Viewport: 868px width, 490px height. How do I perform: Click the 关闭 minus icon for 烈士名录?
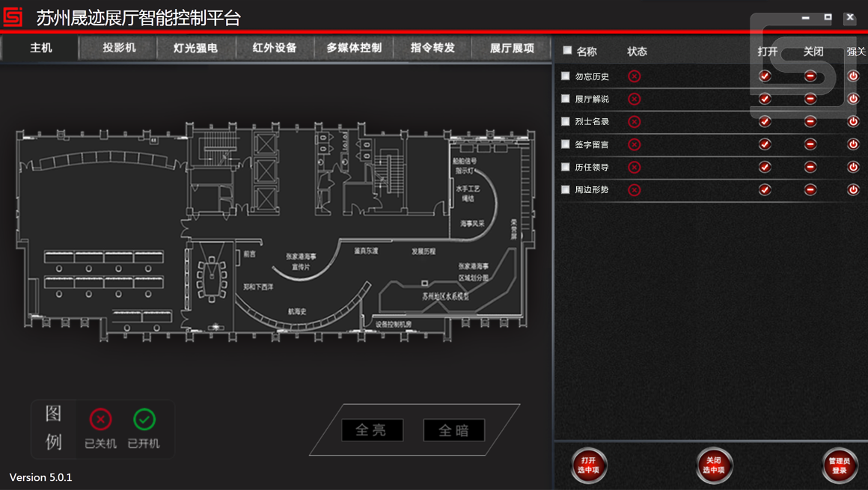(810, 121)
